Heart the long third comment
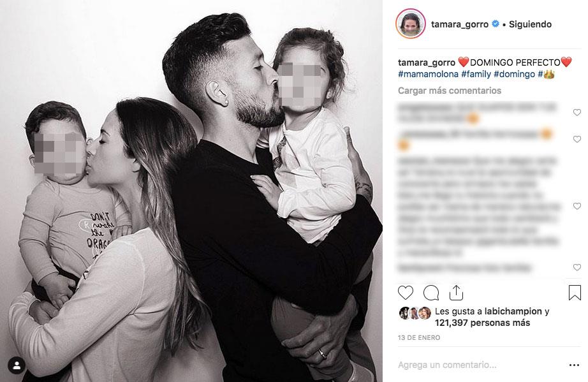 [577, 206]
